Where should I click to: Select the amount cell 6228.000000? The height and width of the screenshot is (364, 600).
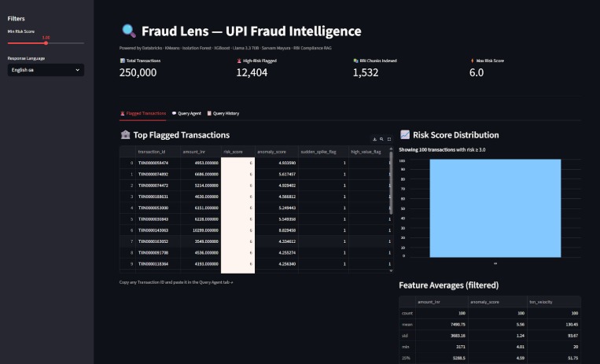click(x=201, y=219)
